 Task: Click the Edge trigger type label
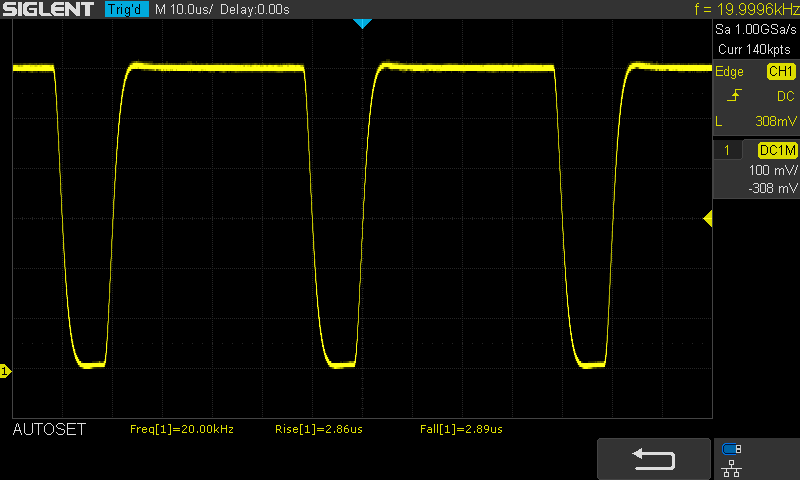pyautogui.click(x=729, y=72)
